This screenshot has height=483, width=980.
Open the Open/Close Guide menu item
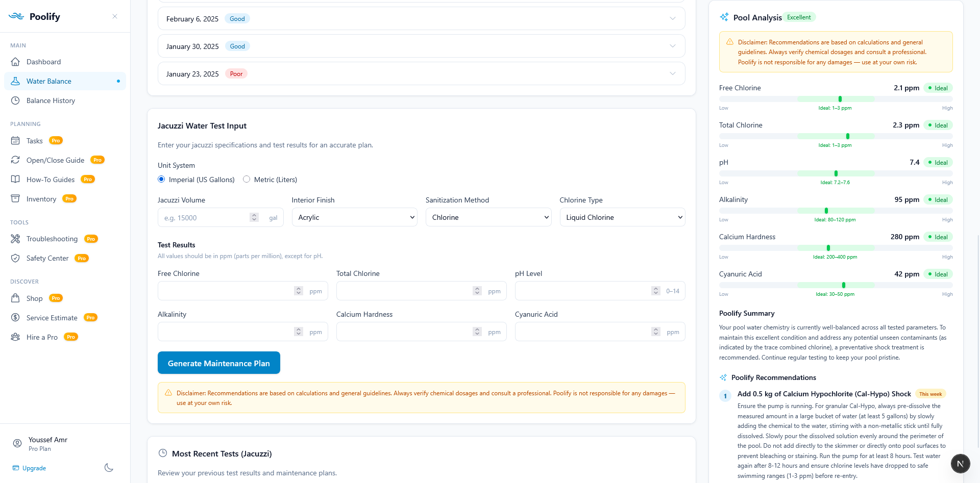[65, 160]
